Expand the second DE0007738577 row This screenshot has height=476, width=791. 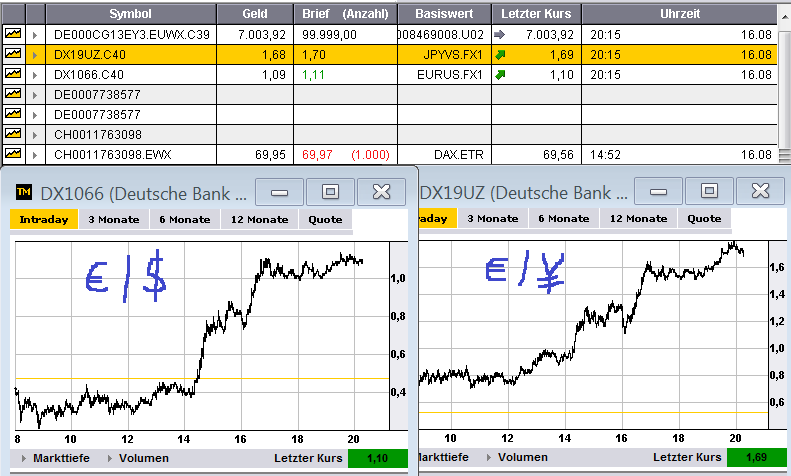pos(35,115)
